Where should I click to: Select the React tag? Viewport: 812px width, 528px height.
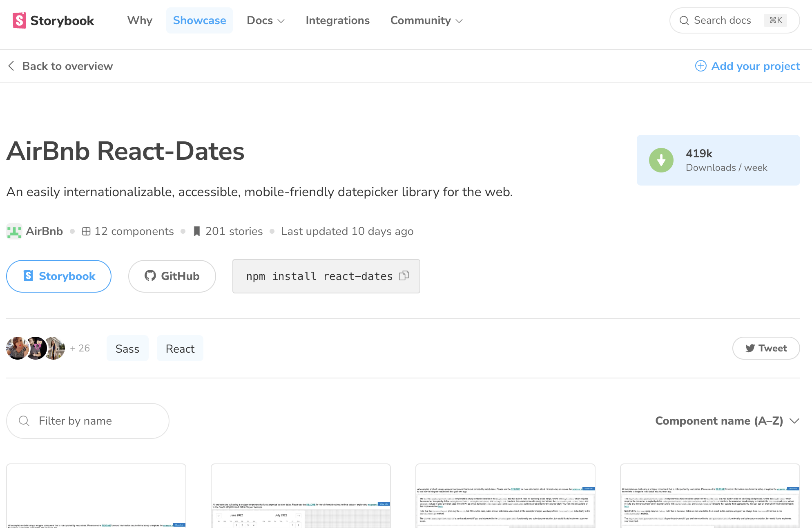tap(180, 349)
